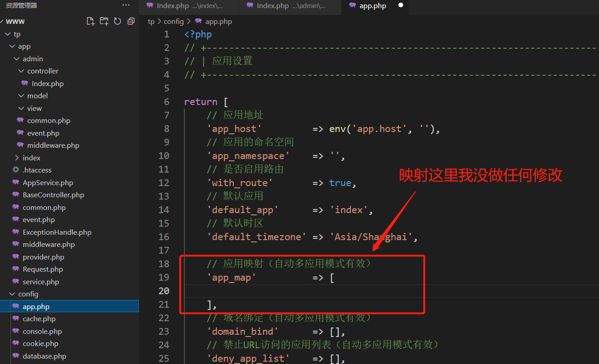
Task: Click the 'app_map' key on line 19
Action: (231, 277)
